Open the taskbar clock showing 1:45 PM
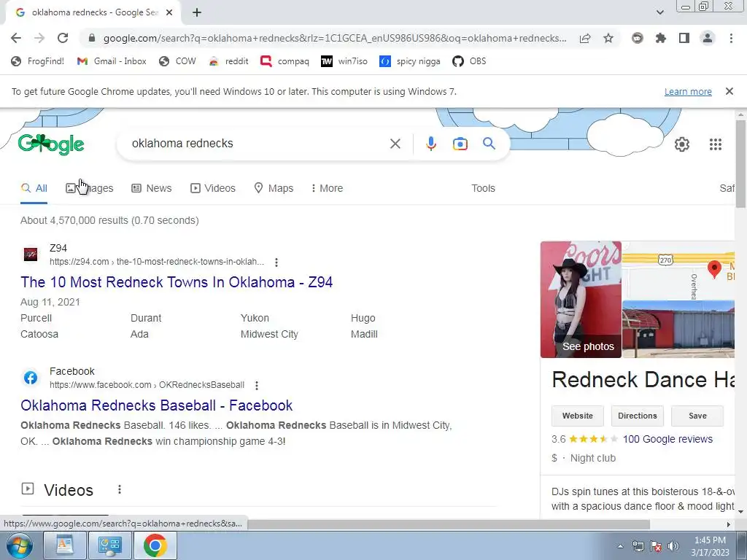Image resolution: width=747 pixels, height=560 pixels. click(711, 546)
